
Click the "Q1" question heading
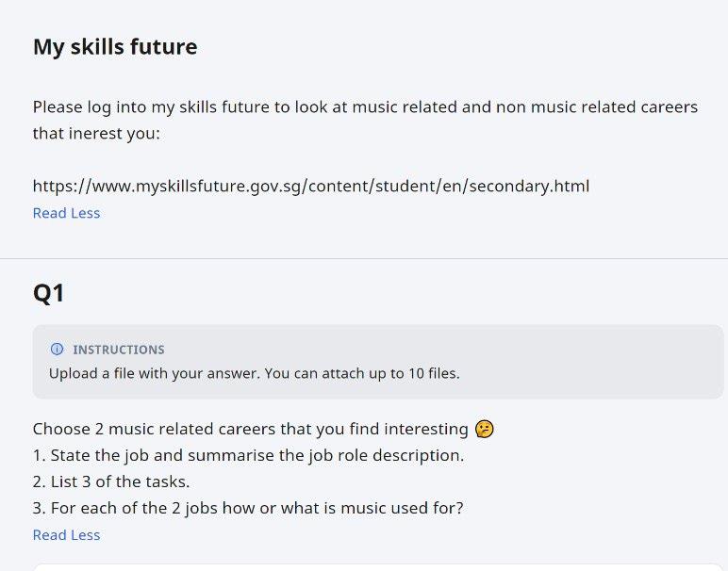(x=49, y=293)
